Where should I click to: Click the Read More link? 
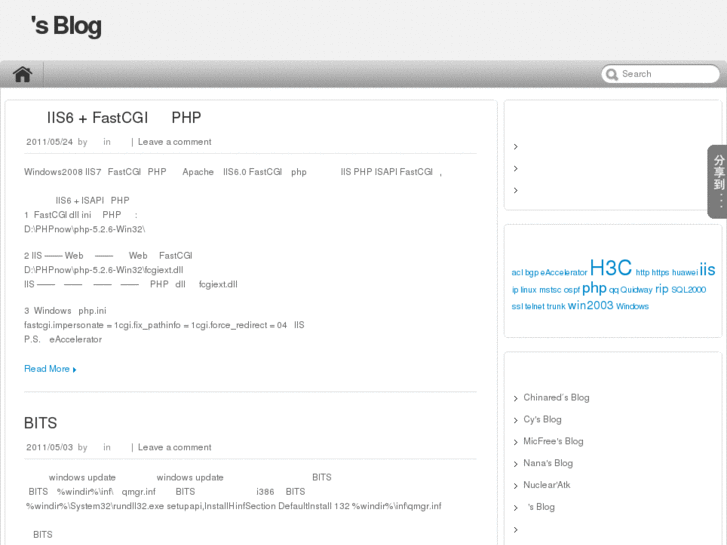pyautogui.click(x=46, y=369)
